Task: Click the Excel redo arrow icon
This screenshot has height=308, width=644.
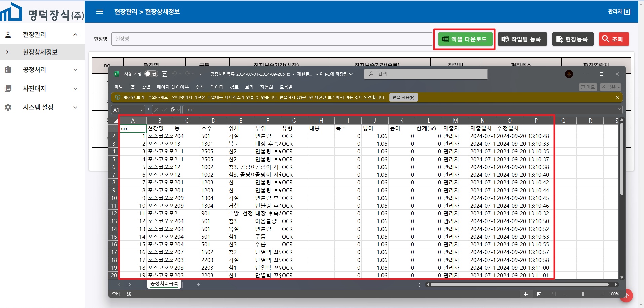Action: coord(187,74)
